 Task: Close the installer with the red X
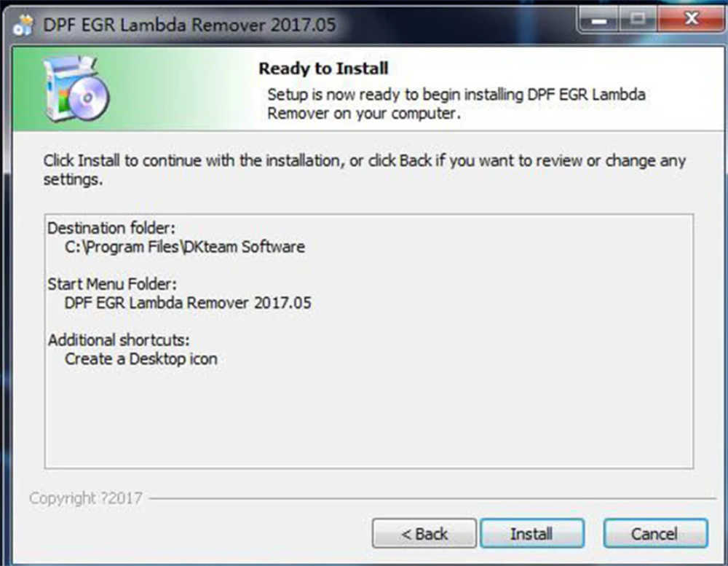pos(690,20)
